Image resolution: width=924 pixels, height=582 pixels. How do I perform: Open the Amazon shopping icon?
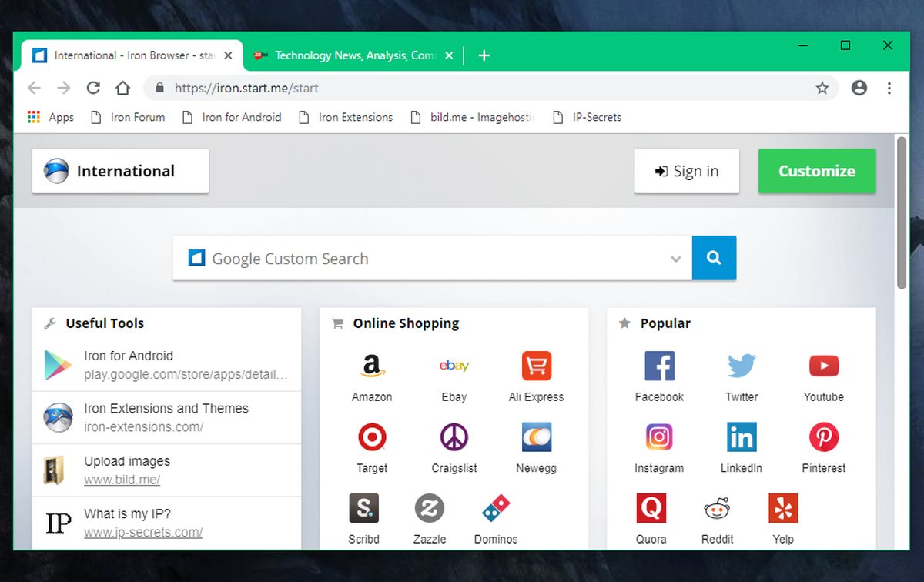click(371, 366)
